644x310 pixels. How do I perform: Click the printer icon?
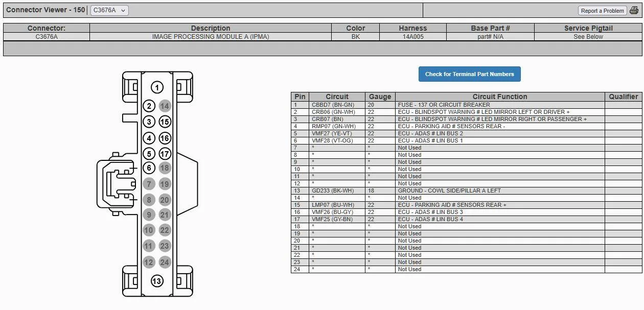click(x=634, y=10)
